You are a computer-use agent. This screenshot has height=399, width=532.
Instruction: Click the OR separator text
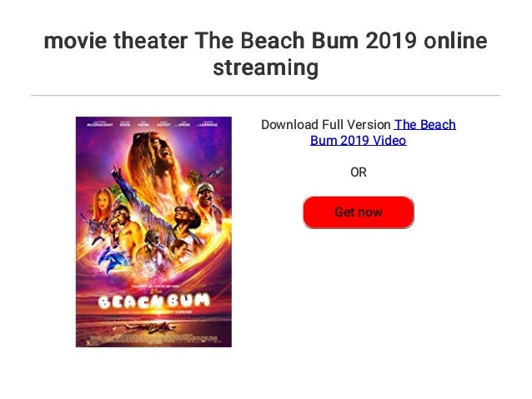pos(358,172)
